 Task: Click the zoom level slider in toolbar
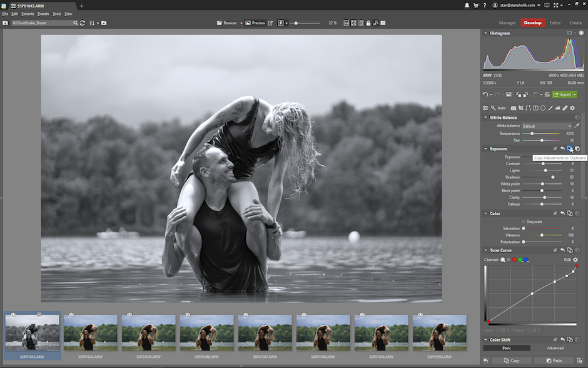click(x=305, y=23)
